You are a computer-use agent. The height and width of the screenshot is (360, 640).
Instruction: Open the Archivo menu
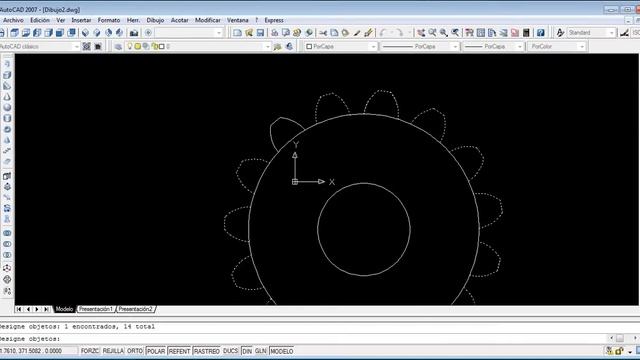coord(13,20)
